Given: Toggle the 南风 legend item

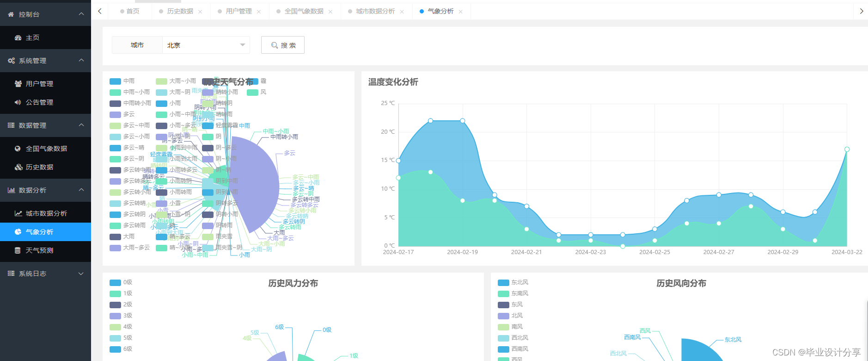Looking at the screenshot, I should tap(510, 327).
